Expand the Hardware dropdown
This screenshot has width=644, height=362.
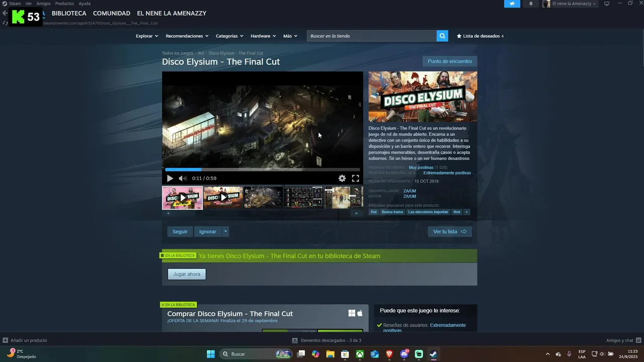point(263,36)
